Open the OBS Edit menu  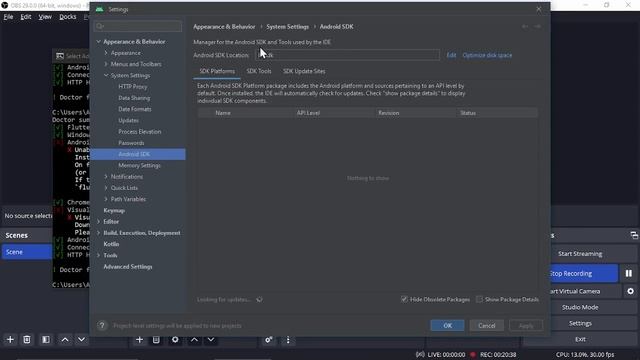(x=26, y=17)
